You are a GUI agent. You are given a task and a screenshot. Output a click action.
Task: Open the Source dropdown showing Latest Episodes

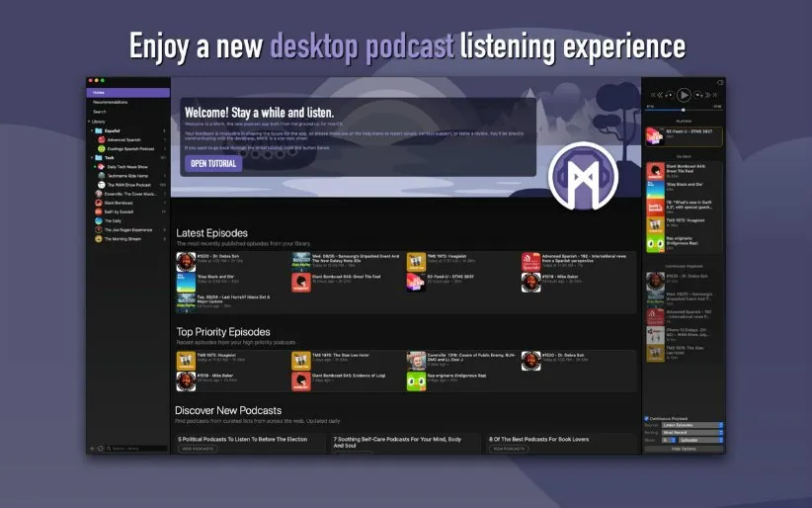(x=693, y=425)
